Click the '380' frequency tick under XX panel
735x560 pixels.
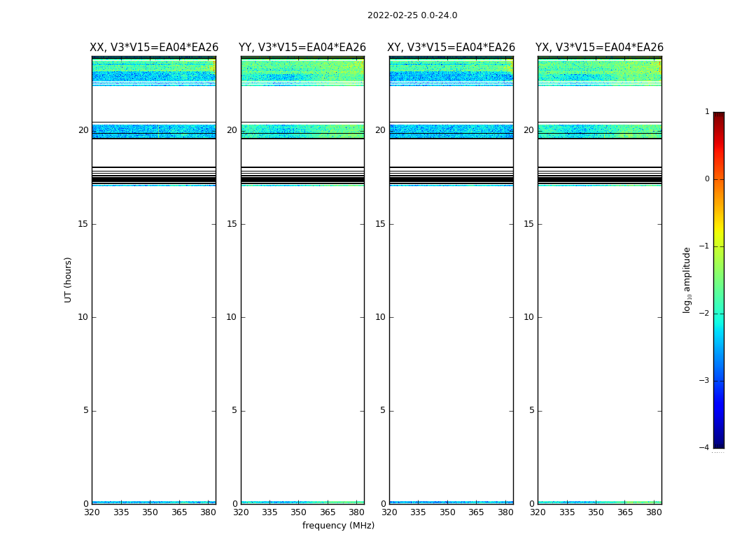(x=208, y=512)
